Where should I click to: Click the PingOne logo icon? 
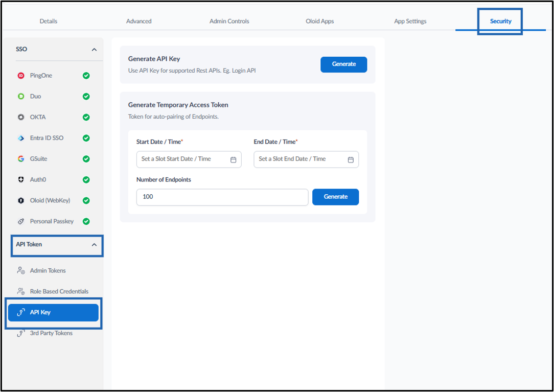(x=21, y=76)
